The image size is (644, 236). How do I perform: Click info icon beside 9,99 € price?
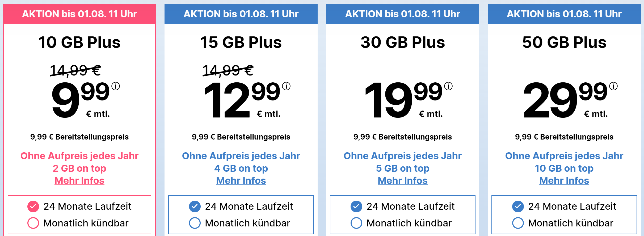click(116, 86)
